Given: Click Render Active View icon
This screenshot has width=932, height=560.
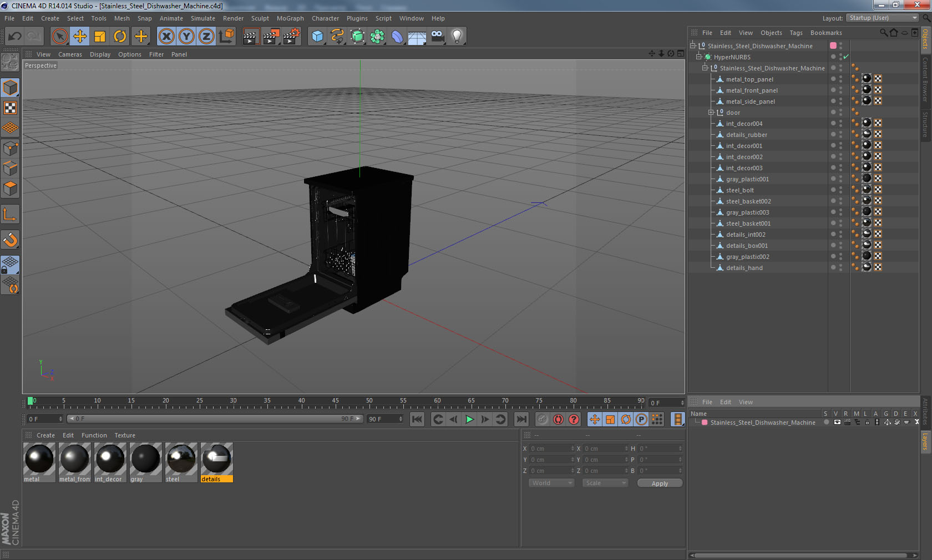Looking at the screenshot, I should 251,37.
